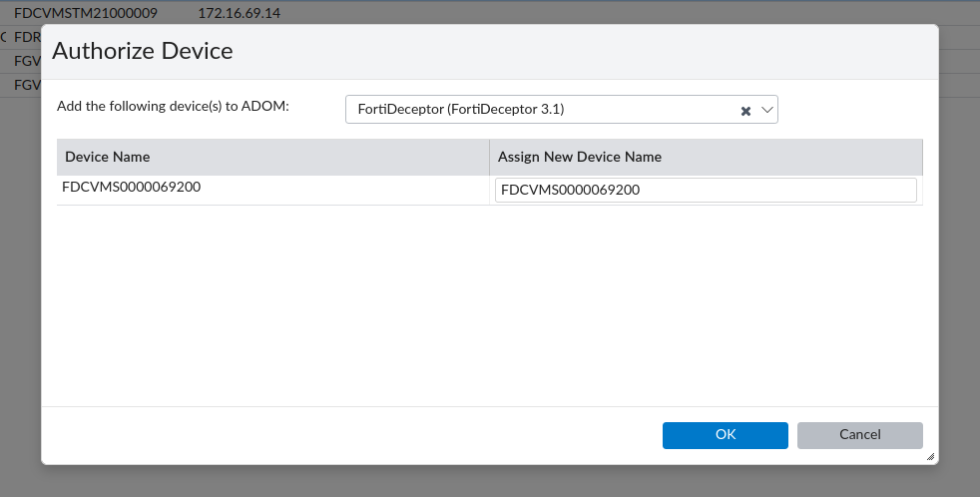Click the Assign New Device Name header
The width and height of the screenshot is (980, 497).
coord(579,157)
